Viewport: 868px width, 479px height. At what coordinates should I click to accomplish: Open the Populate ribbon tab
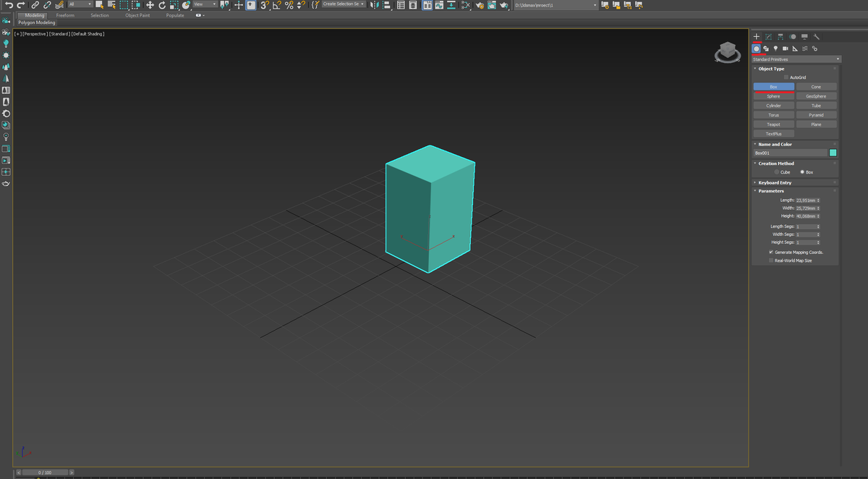point(175,15)
